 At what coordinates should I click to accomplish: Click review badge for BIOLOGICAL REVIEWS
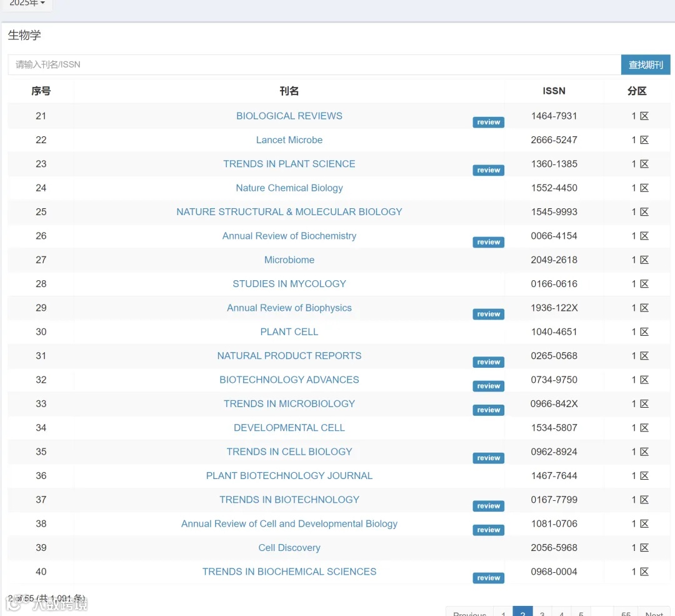[488, 123]
